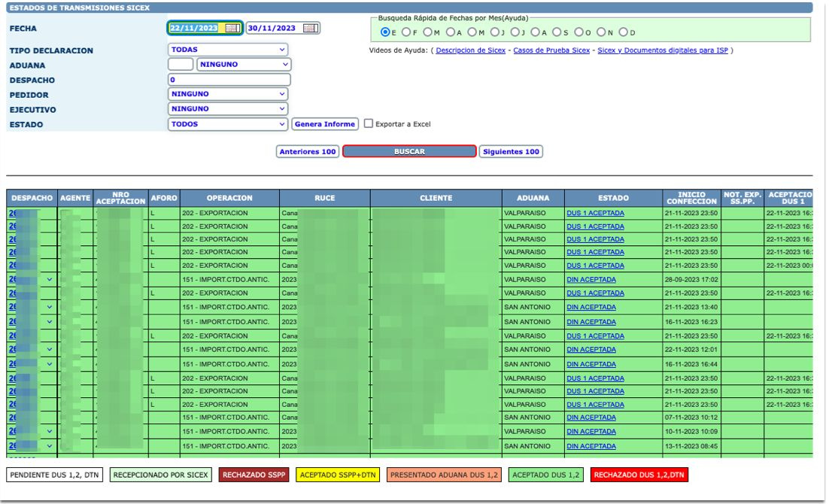The image size is (829, 504).
Task: Expand despacho chevron in row dated 21-11-2023 13:40
Action: [50, 307]
